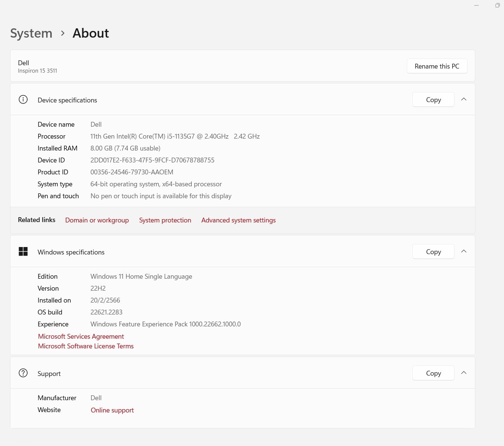
Task: Click the Inspiron 15 3511 model text
Action: [x=38, y=71]
